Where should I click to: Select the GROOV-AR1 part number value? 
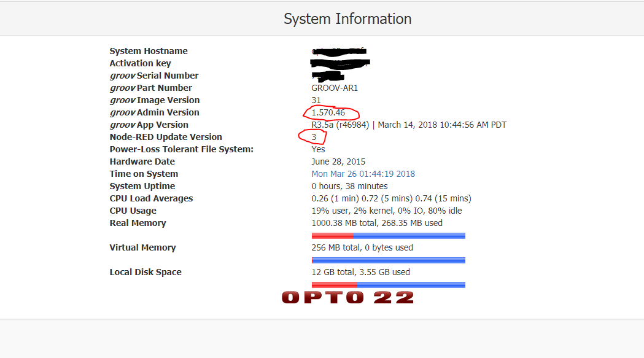coord(335,88)
